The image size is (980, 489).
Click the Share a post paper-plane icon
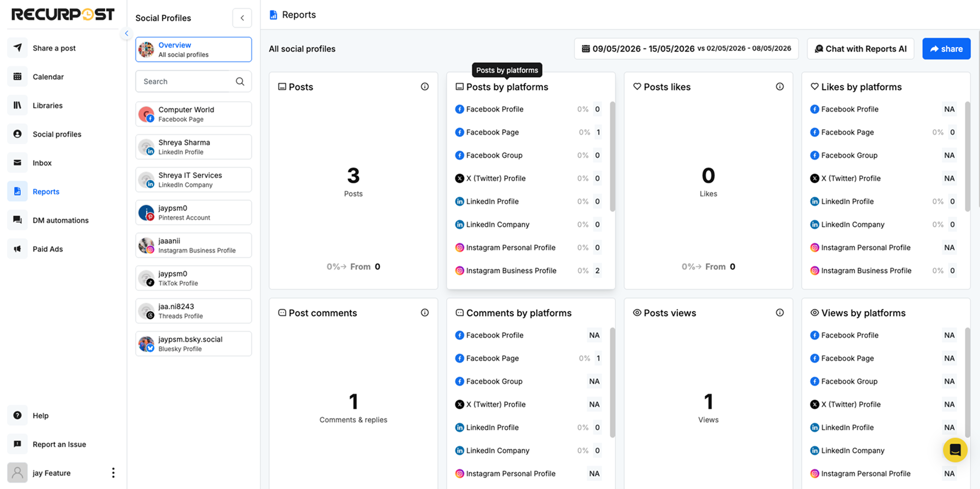pos(17,48)
